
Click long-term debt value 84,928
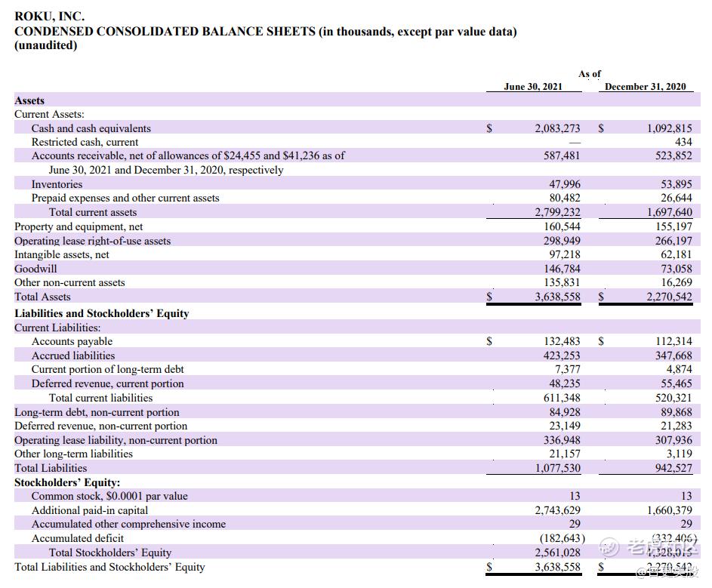pos(565,412)
